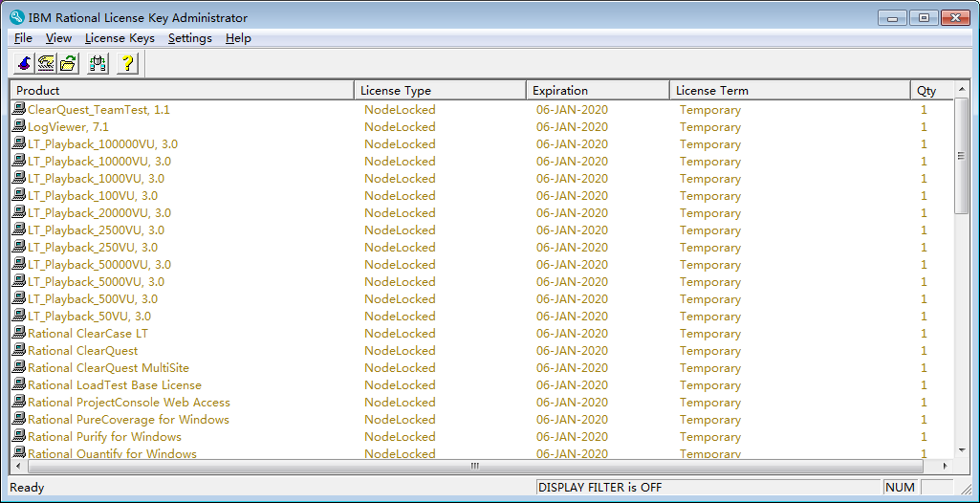Click the computer icon beside LT_Playback_5000VU, 3.0

pos(19,282)
